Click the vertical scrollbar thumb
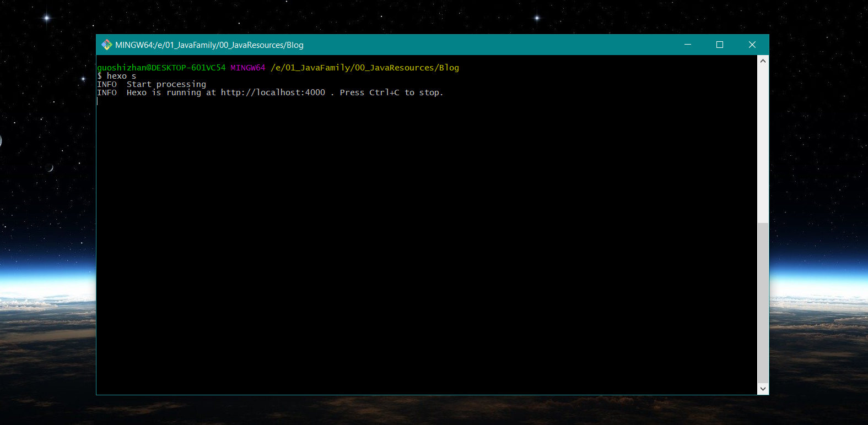 [x=763, y=303]
